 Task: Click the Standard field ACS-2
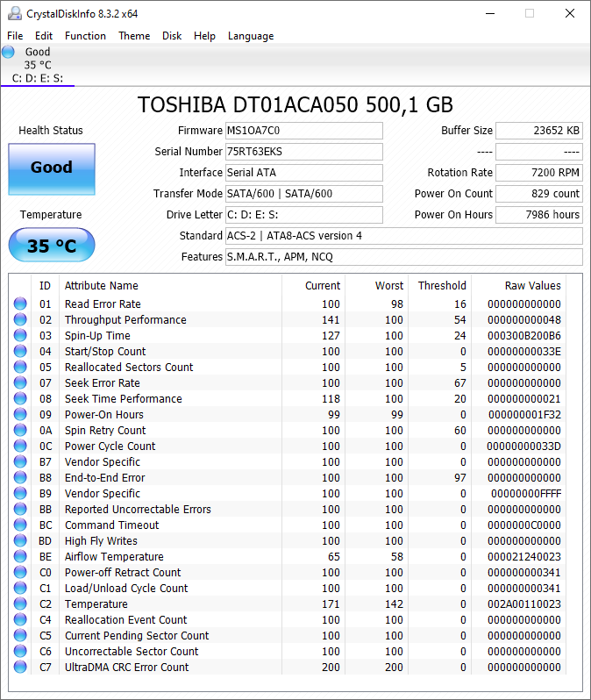click(404, 236)
